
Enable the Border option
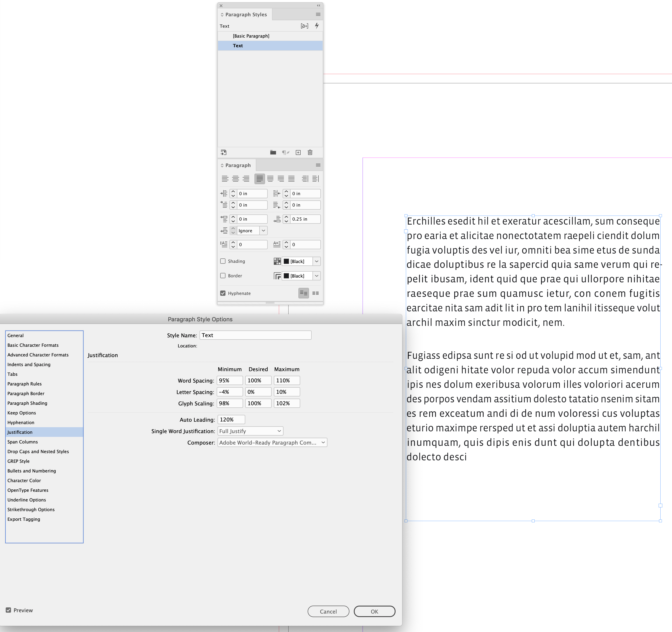coord(223,275)
